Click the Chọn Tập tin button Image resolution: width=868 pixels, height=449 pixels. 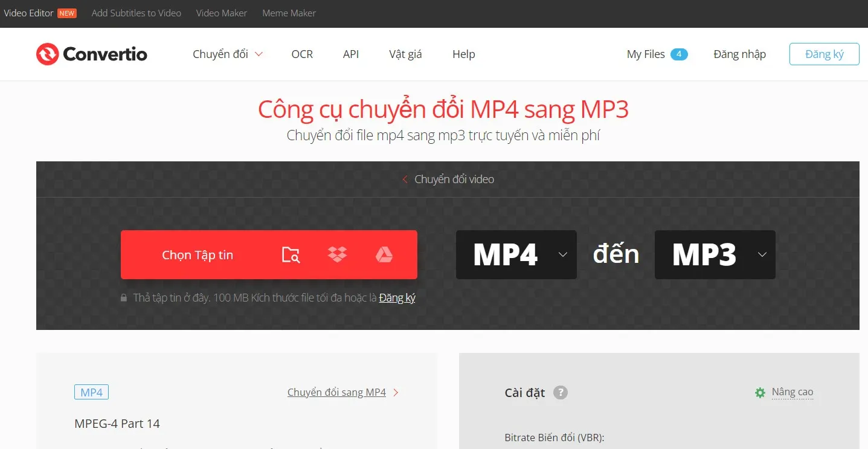pos(198,255)
